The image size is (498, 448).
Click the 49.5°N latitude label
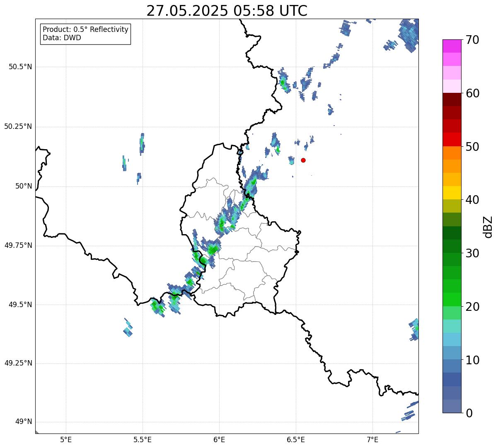pos(20,305)
